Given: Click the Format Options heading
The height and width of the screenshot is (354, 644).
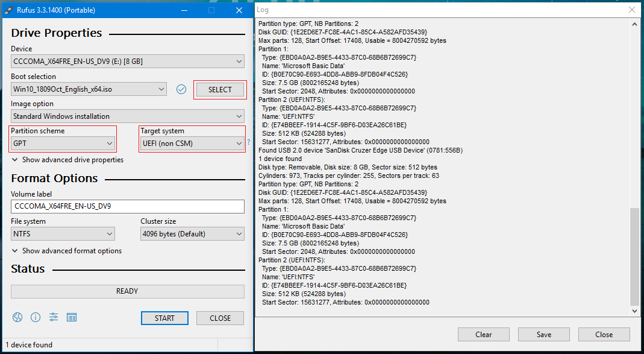Looking at the screenshot, I should click(55, 179).
